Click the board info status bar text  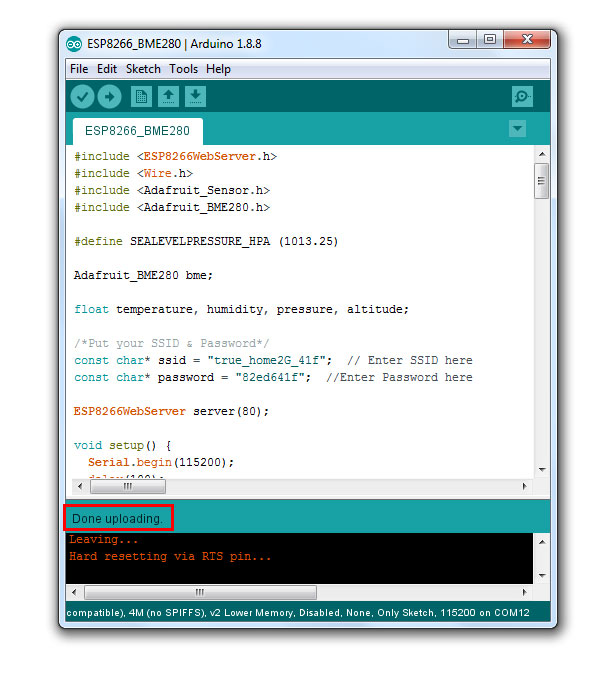298,613
